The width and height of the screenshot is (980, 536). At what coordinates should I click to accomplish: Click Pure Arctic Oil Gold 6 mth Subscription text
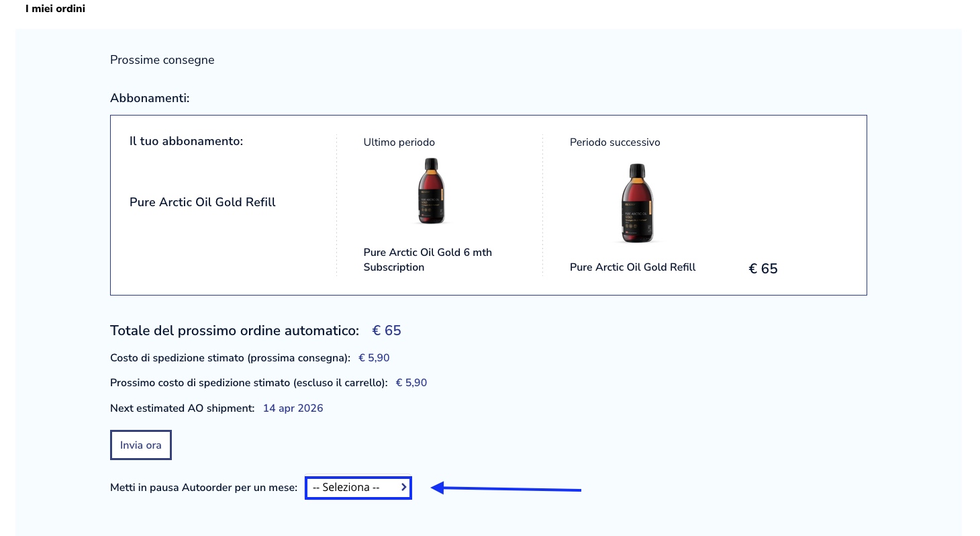tap(428, 260)
